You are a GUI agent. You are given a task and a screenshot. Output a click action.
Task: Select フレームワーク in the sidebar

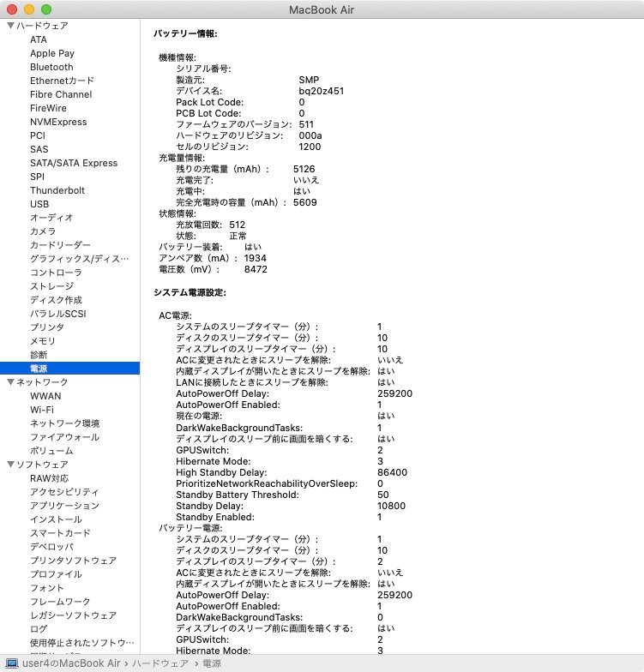(60, 602)
